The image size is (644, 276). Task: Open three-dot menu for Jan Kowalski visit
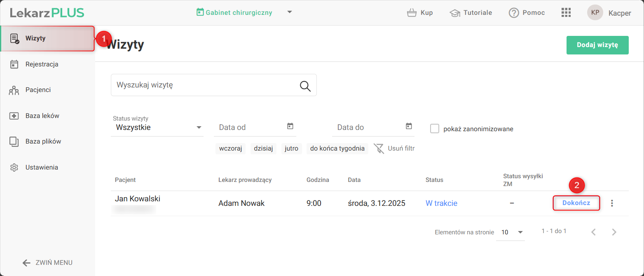click(x=612, y=203)
